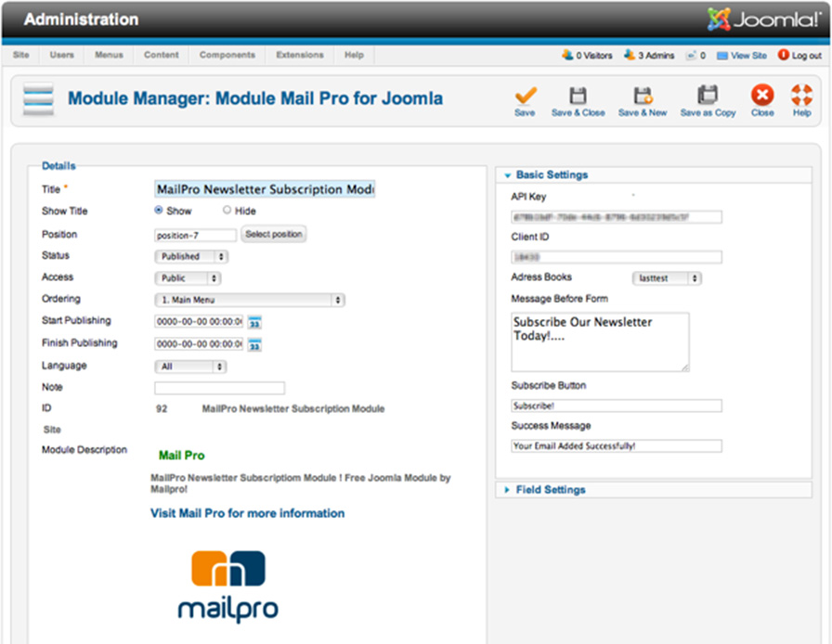Click the messages counter icon
This screenshot has width=832, height=644.
tap(691, 55)
